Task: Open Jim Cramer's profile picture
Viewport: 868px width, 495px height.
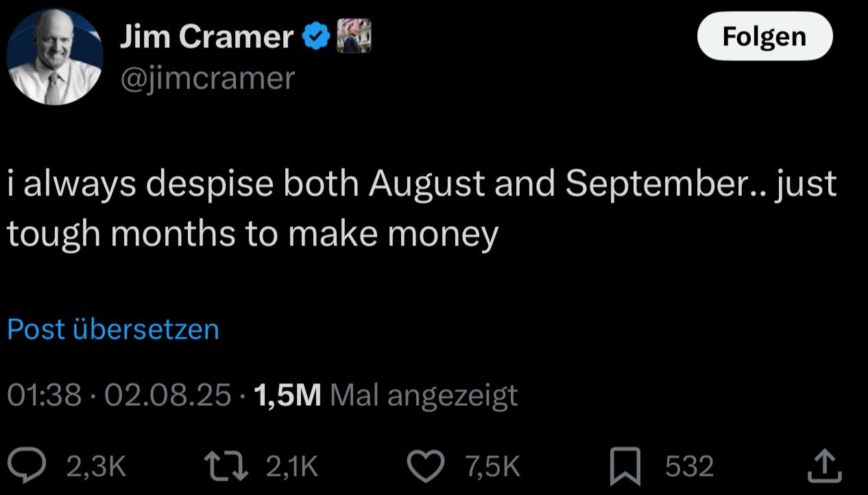Action: pos(55,57)
